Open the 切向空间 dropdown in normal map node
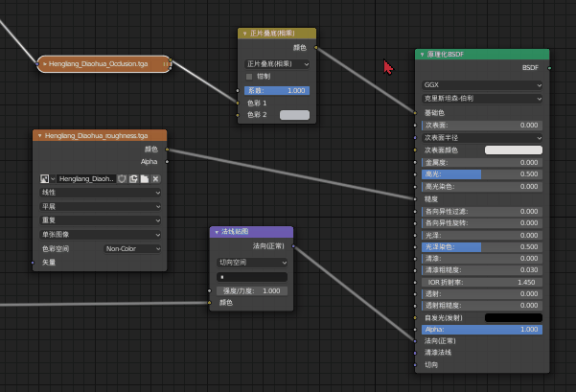The height and width of the screenshot is (392, 576). tap(252, 263)
